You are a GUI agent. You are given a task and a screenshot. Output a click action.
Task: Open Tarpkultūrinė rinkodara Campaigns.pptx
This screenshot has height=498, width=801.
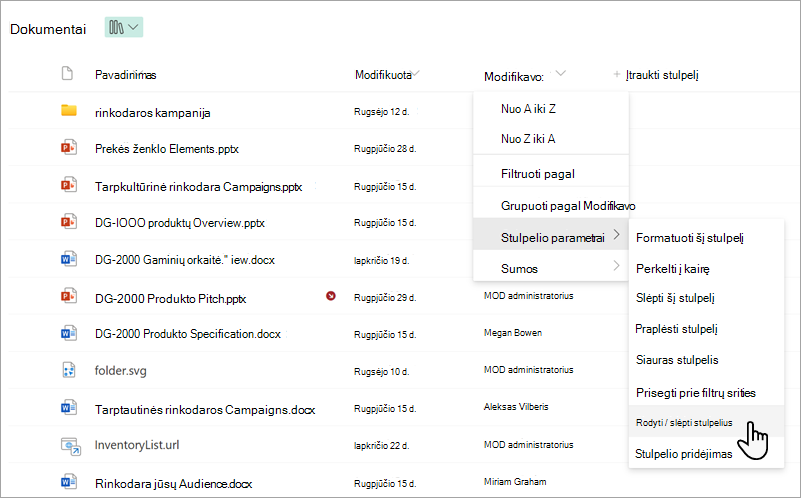coord(198,186)
